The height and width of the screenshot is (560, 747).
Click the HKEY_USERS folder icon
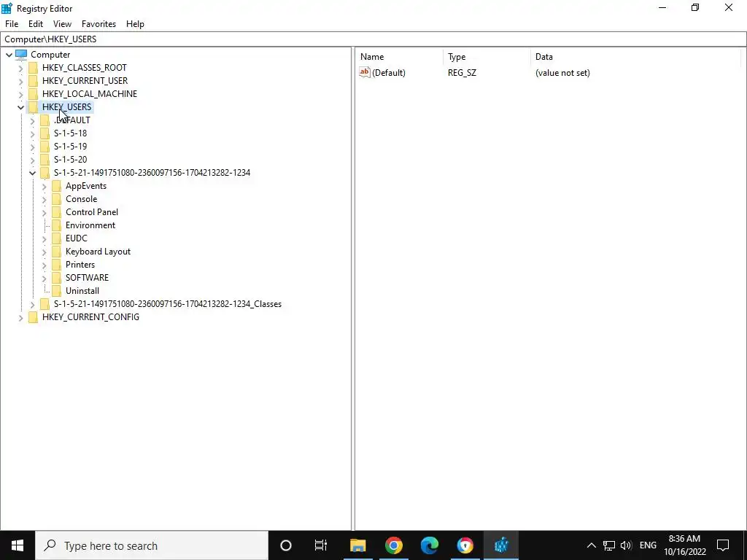point(33,106)
